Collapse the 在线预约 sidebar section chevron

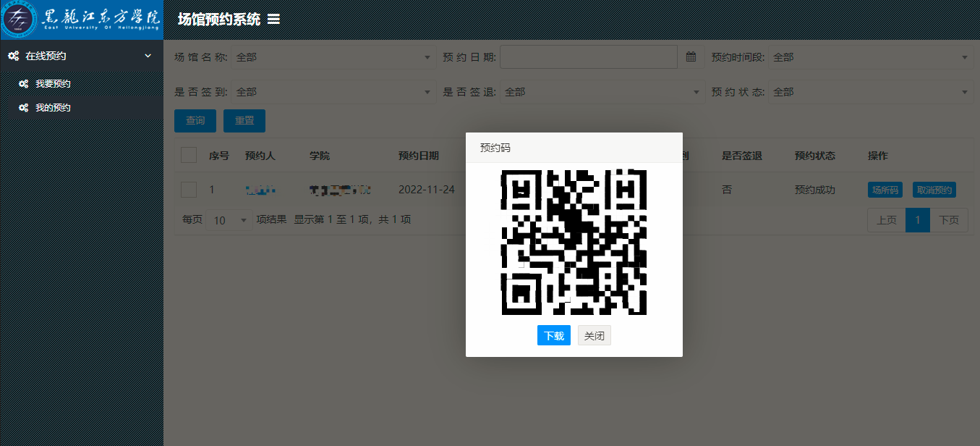click(x=148, y=56)
